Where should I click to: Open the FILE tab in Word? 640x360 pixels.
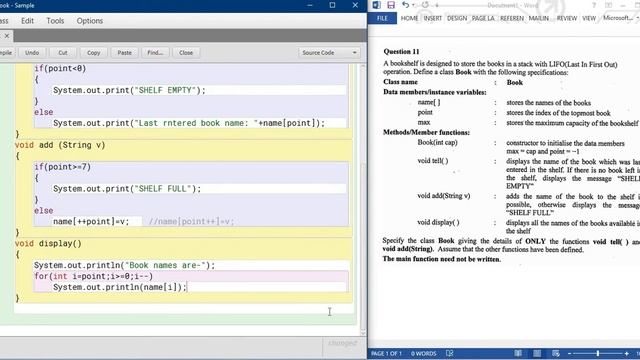coord(382,18)
